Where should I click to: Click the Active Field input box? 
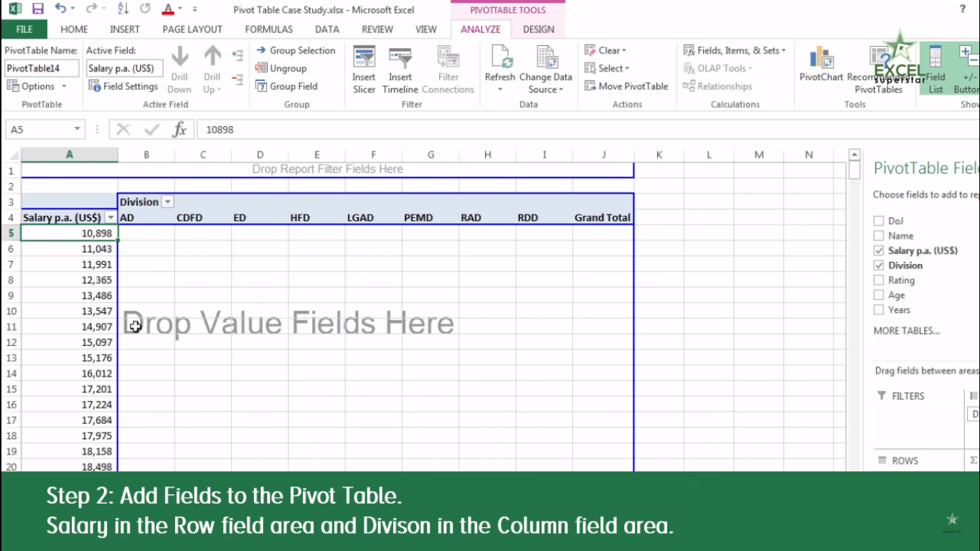pos(125,69)
